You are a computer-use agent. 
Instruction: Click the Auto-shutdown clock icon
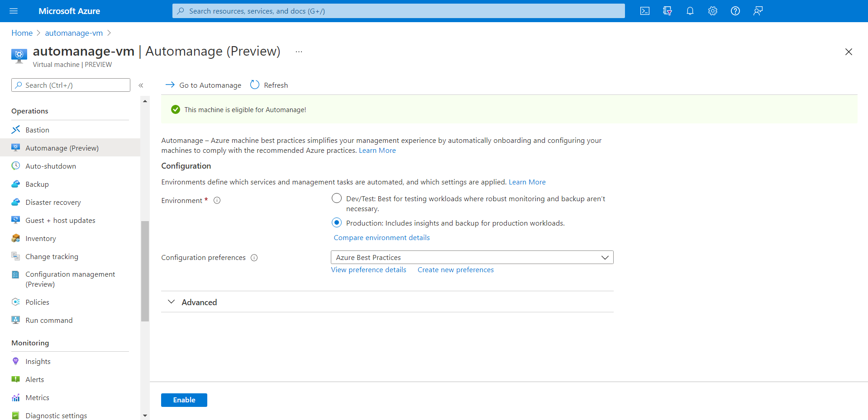pyautogui.click(x=16, y=166)
